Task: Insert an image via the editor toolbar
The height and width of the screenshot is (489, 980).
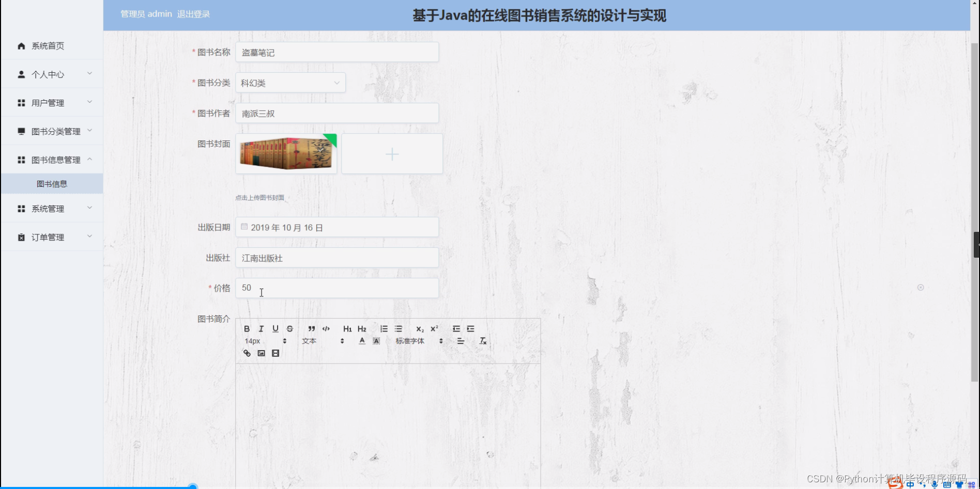Action: tap(261, 353)
